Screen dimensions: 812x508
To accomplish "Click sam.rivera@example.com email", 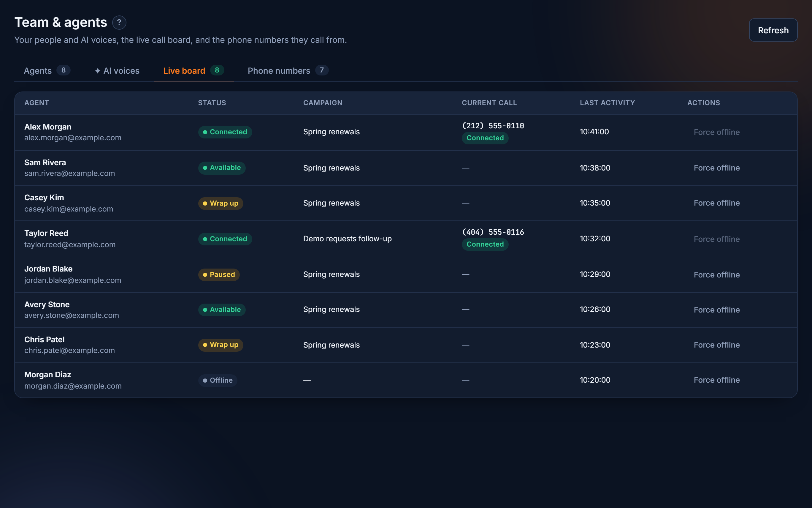I will tap(69, 173).
